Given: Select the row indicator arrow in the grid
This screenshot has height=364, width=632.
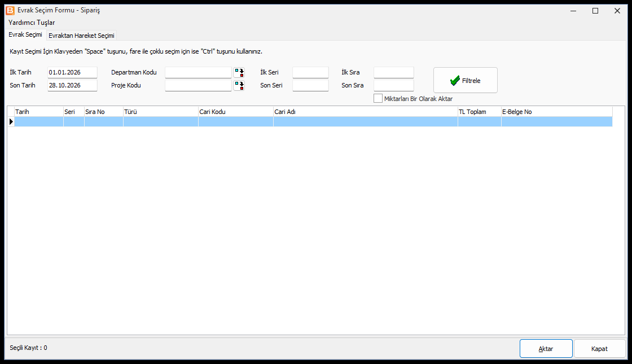Looking at the screenshot, I should [x=11, y=121].
